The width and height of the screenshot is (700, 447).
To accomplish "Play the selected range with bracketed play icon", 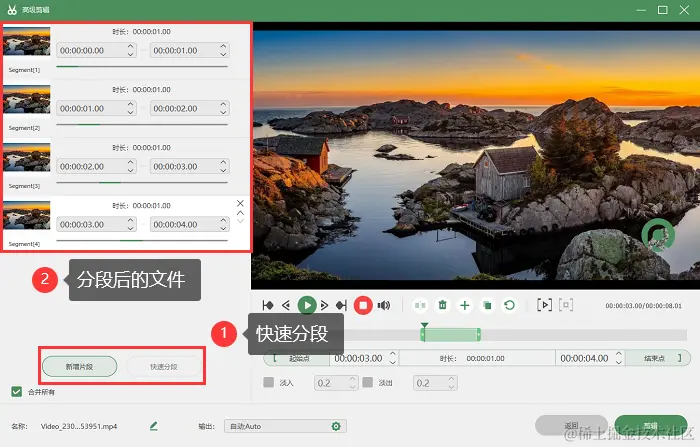I will tap(544, 305).
